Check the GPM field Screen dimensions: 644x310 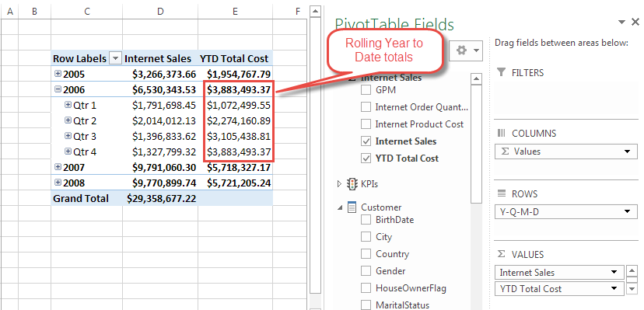point(366,90)
